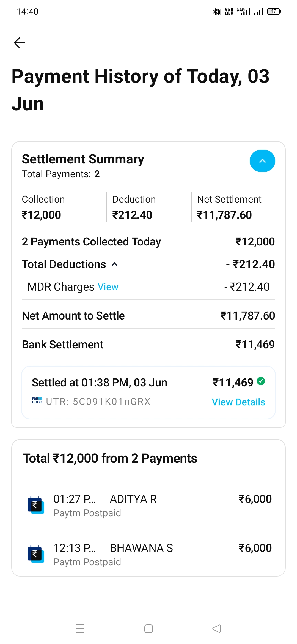Collapse the Total Deductions chevron

115,264
